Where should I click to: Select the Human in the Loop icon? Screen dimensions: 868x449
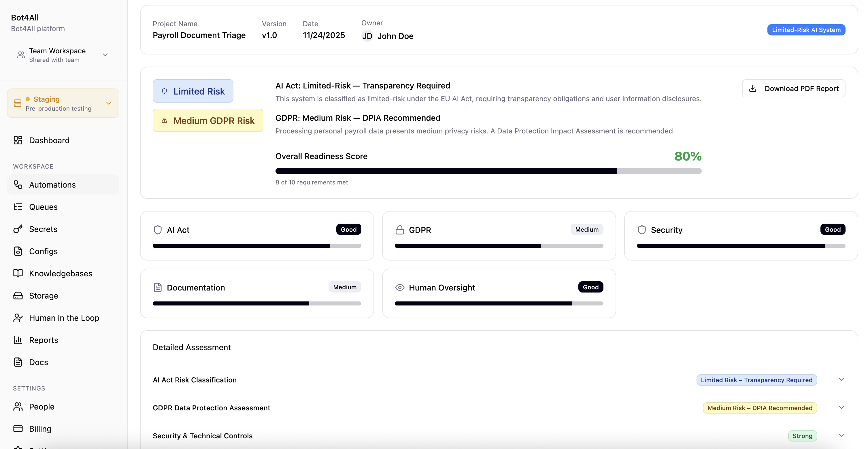tap(18, 318)
